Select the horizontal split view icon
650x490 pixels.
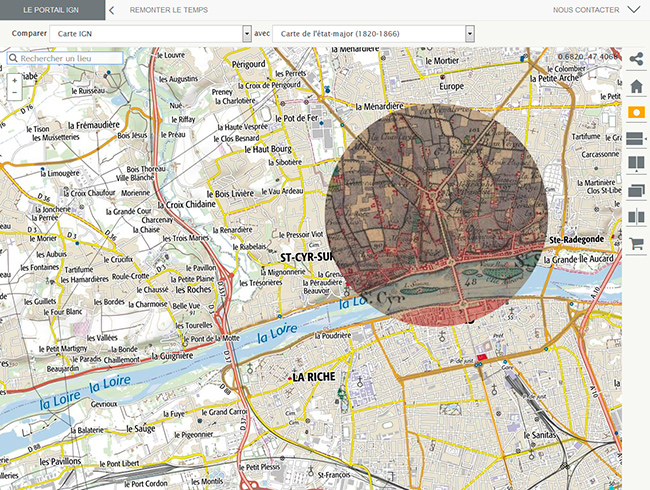coord(635,138)
